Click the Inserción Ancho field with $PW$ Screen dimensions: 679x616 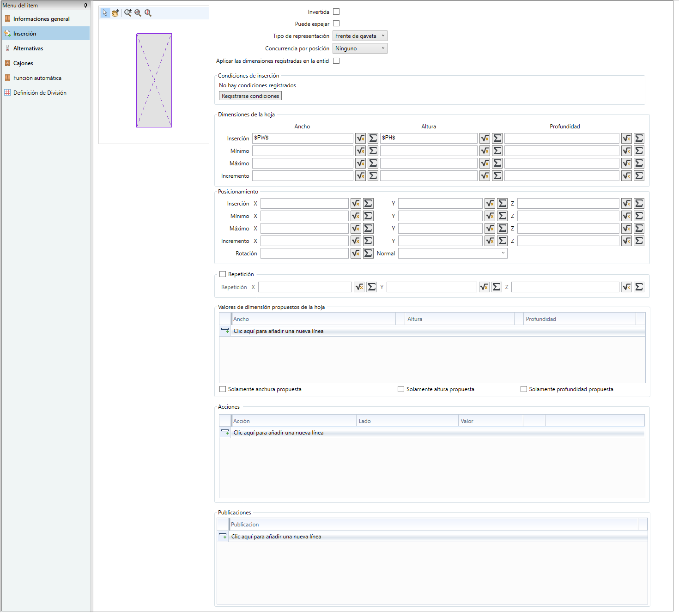pos(303,138)
